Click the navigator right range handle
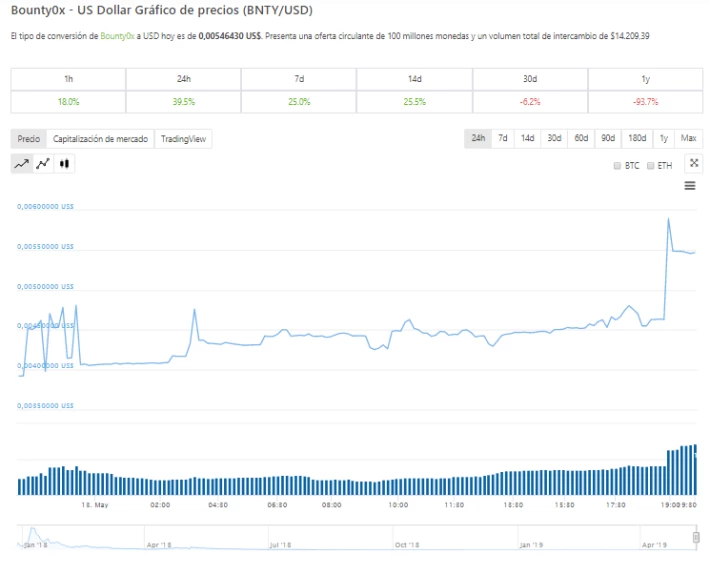The width and height of the screenshot is (710, 575). coord(696,537)
